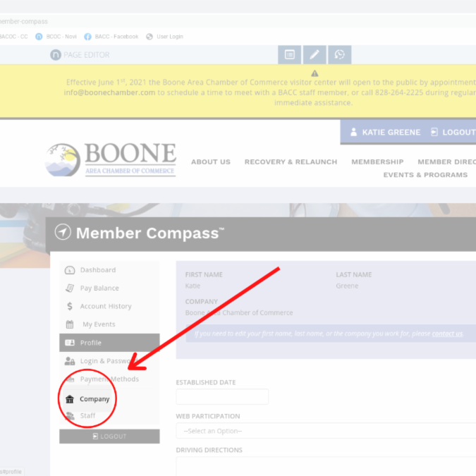Click the Established Date input field
This screenshot has width=476, height=476.
222,396
